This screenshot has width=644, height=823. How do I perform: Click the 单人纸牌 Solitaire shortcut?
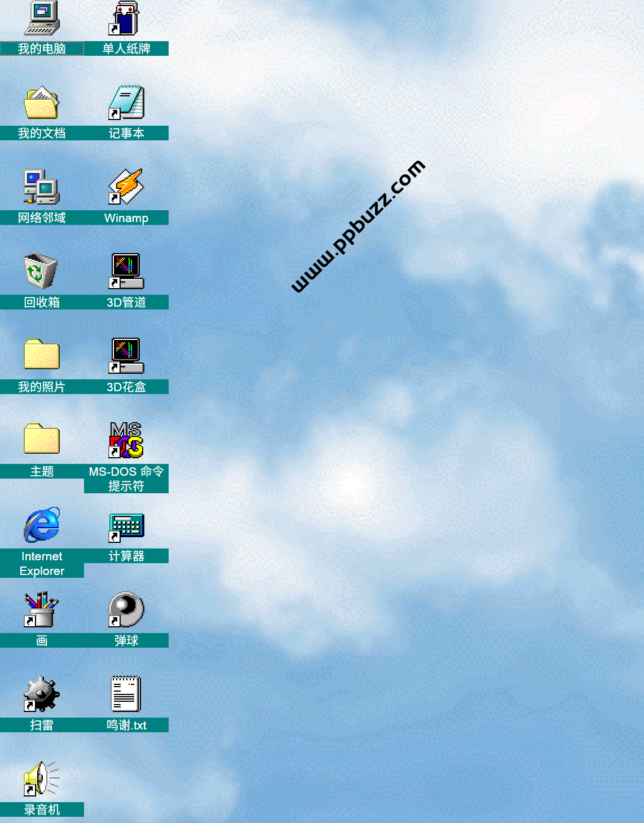click(126, 19)
